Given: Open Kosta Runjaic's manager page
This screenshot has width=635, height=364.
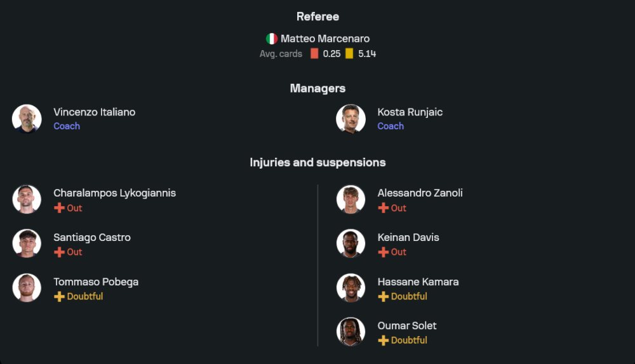Looking at the screenshot, I should click(x=410, y=112).
